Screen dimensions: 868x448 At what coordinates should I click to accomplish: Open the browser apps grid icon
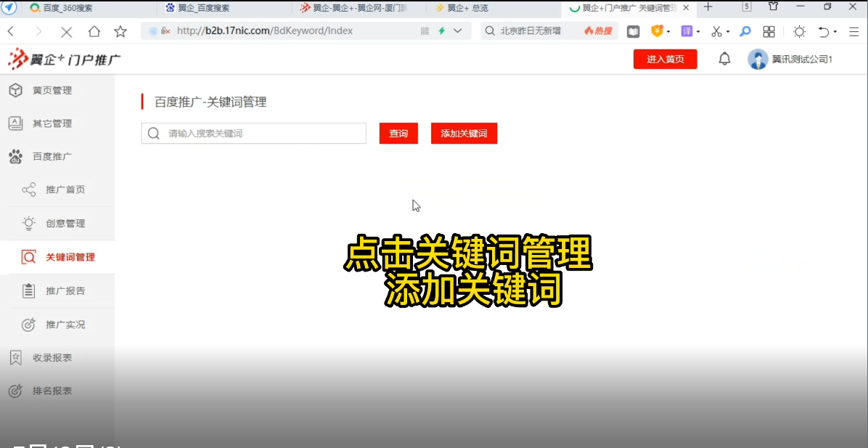[x=769, y=31]
